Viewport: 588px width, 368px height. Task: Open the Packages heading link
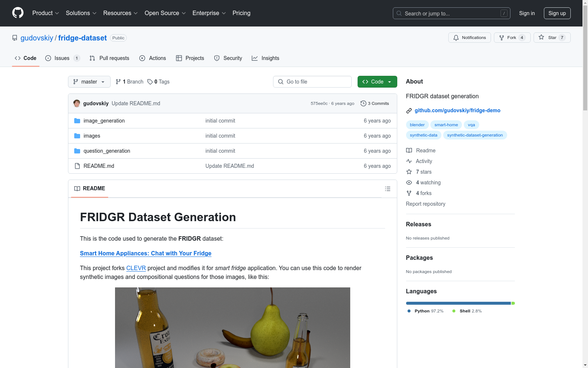(x=419, y=258)
